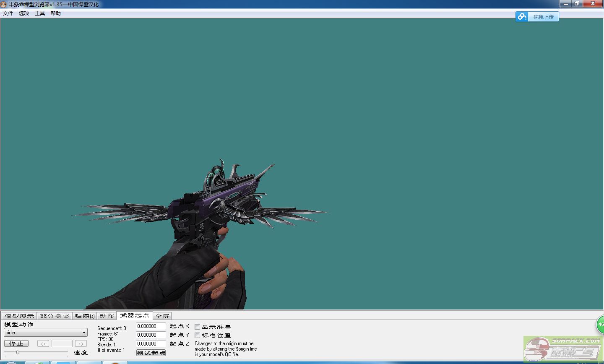Minimize the model viewer window
This screenshot has height=364, width=604.
[x=565, y=4]
